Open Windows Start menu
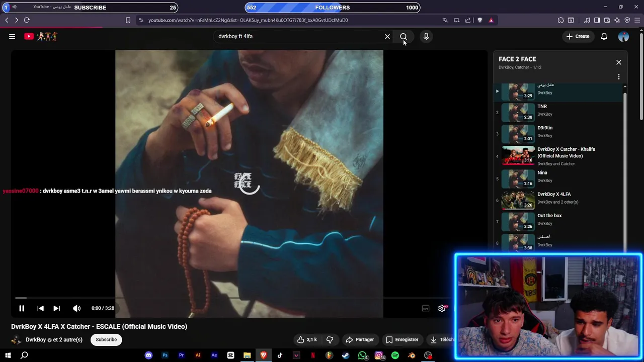This screenshot has width=644, height=362. [8, 355]
